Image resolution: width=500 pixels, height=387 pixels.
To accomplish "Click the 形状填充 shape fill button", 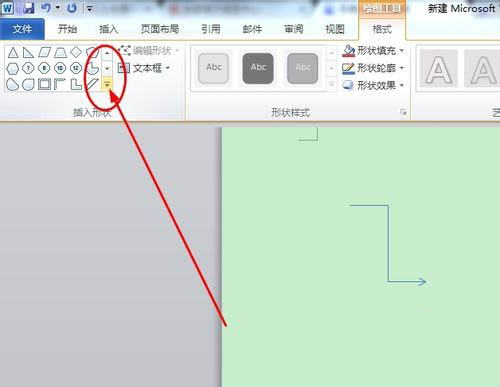I will coord(369,51).
